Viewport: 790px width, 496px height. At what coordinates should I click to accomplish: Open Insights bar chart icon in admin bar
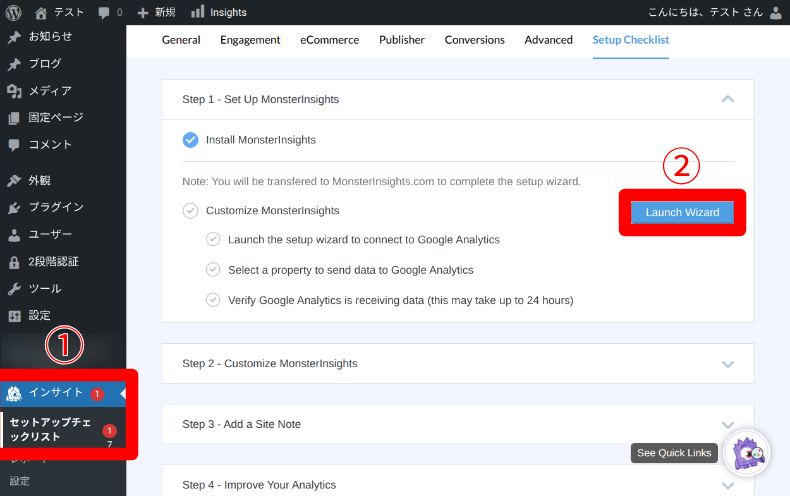[x=198, y=12]
